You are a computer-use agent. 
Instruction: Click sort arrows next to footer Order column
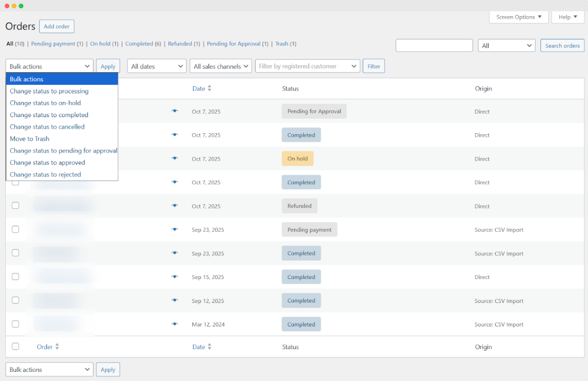[57, 347]
